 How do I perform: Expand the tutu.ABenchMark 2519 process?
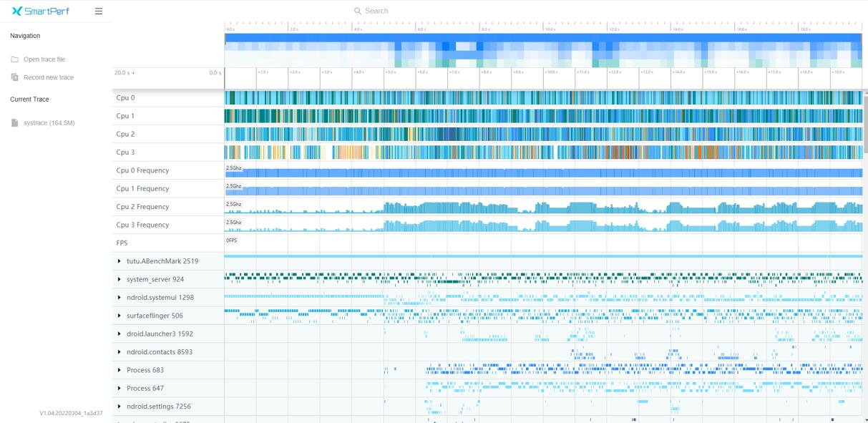point(120,261)
